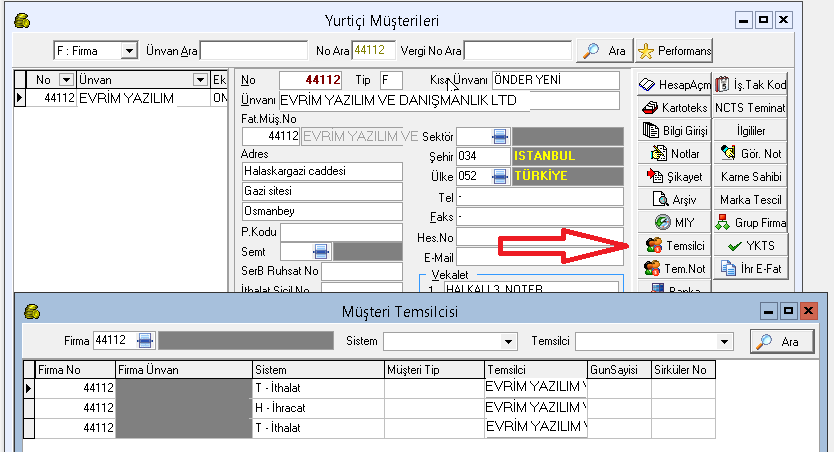Click Sistem column header in grid
Screen dimensions: 840x452
click(x=318, y=370)
